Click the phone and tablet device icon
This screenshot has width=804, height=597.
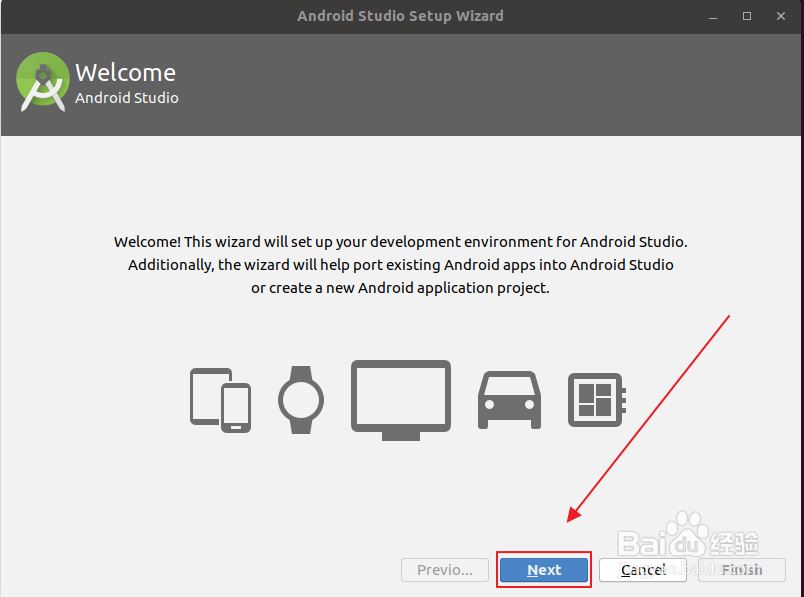[x=220, y=400]
